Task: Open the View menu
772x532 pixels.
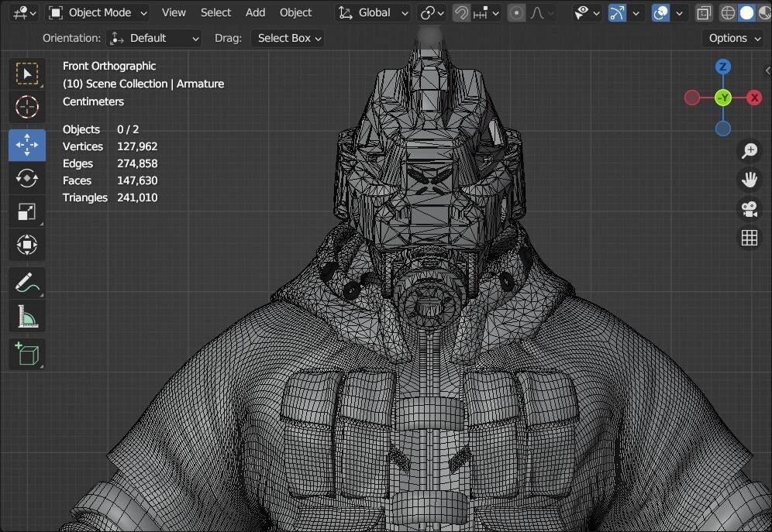Action: [174, 13]
